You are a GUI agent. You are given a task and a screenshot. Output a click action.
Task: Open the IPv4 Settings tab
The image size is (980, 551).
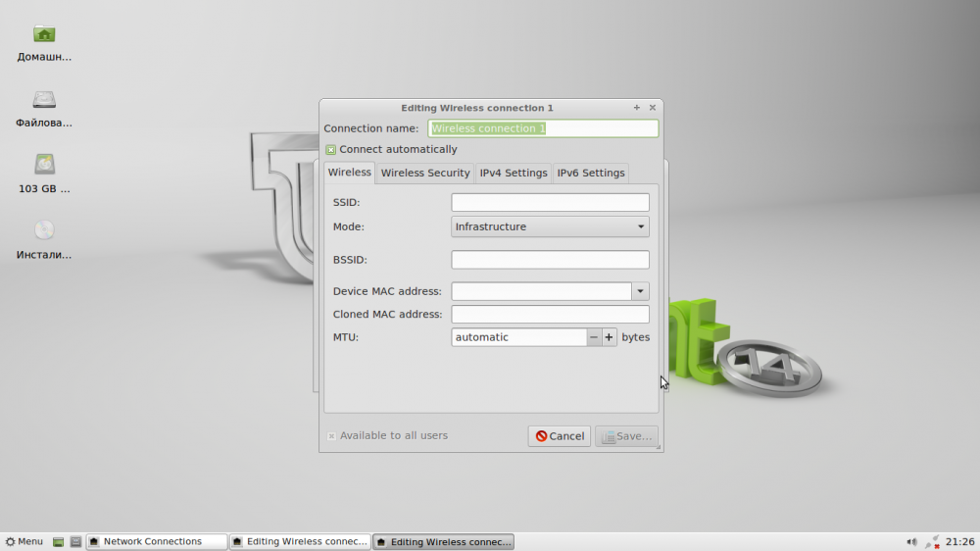(x=514, y=173)
